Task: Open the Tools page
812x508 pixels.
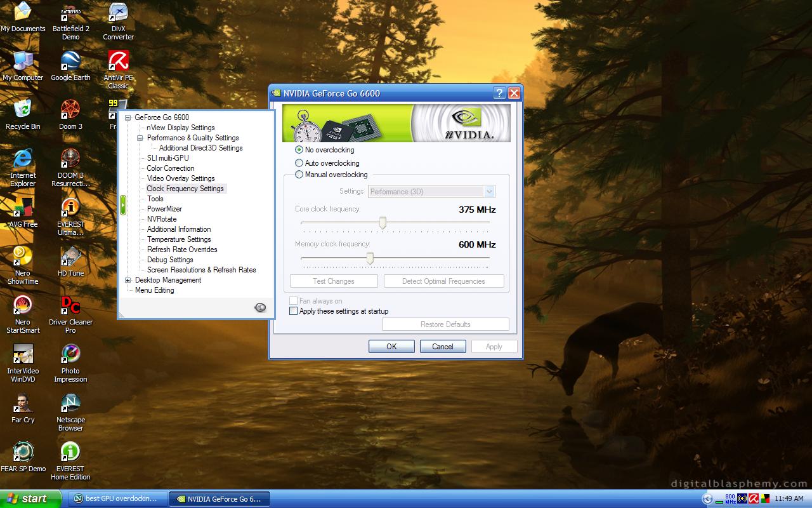Action: tap(155, 199)
